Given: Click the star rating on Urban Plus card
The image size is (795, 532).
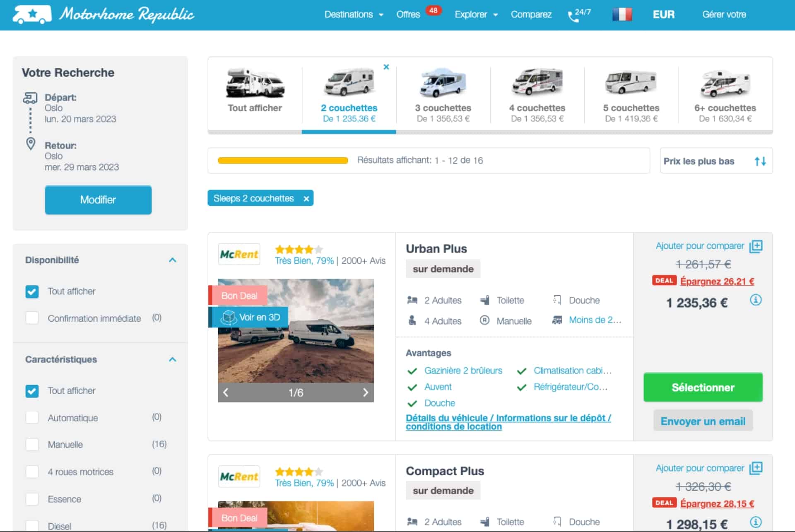Looking at the screenshot, I should (299, 249).
